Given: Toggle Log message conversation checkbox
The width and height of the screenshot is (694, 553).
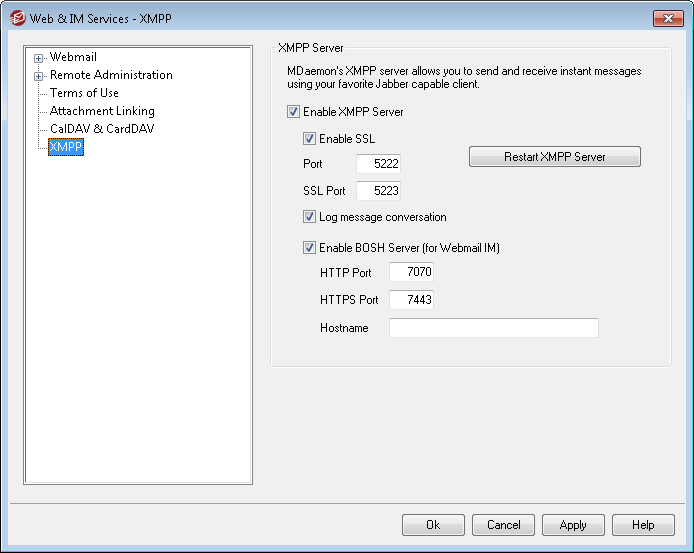Looking at the screenshot, I should click(x=309, y=217).
